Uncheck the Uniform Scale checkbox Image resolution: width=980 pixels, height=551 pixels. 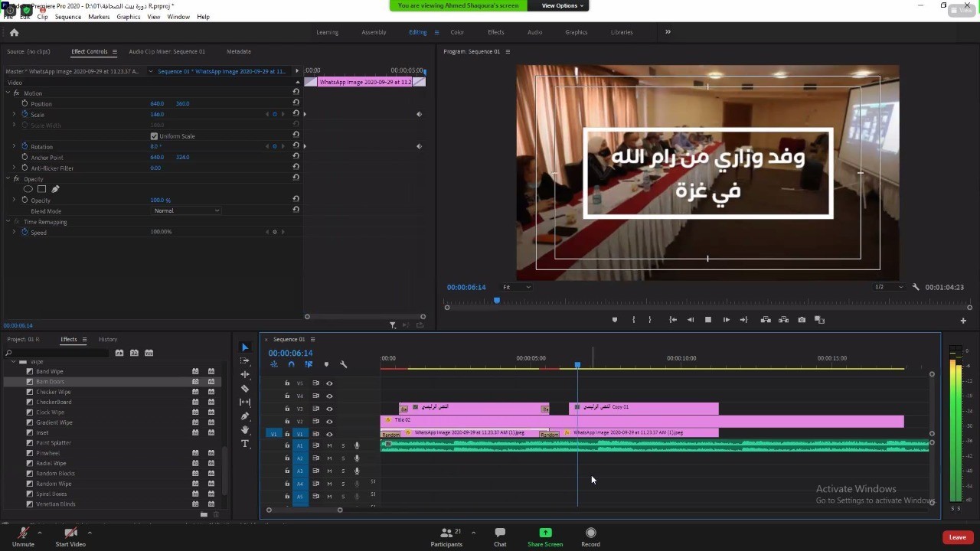(x=154, y=136)
